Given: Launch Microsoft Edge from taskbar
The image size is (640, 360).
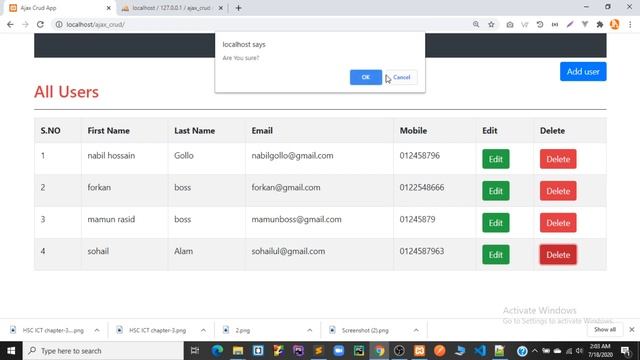Looking at the screenshot, I should click(x=217, y=351).
